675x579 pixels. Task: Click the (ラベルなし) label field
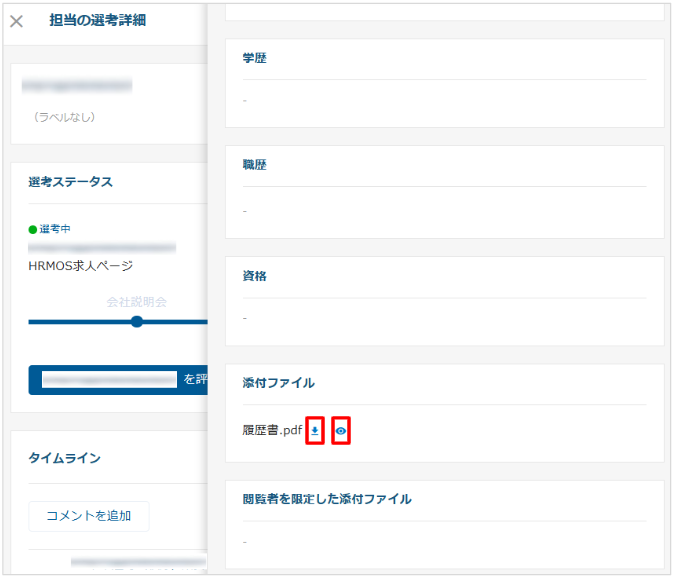point(65,117)
